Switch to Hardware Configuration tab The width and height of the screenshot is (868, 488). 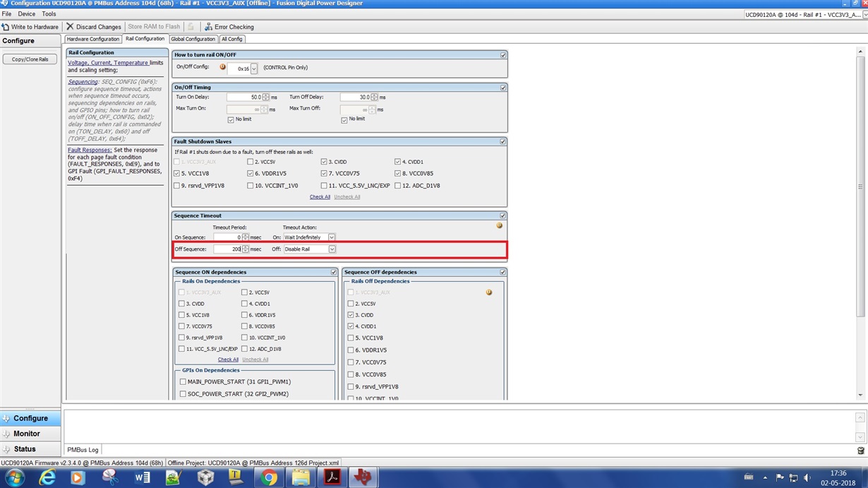93,39
